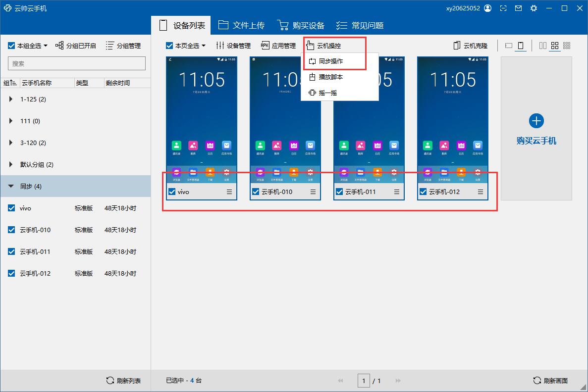Uncheck the vivo card checkbox
The height and width of the screenshot is (392, 588).
pos(172,192)
